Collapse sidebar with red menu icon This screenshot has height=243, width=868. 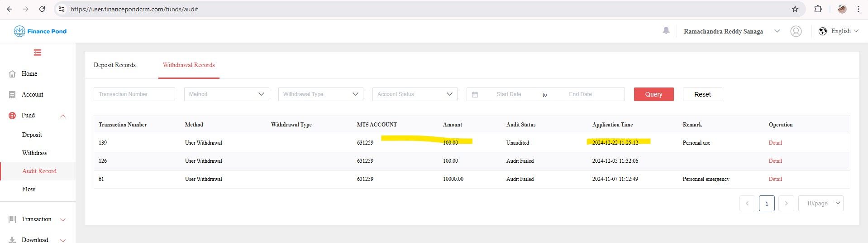tap(38, 53)
